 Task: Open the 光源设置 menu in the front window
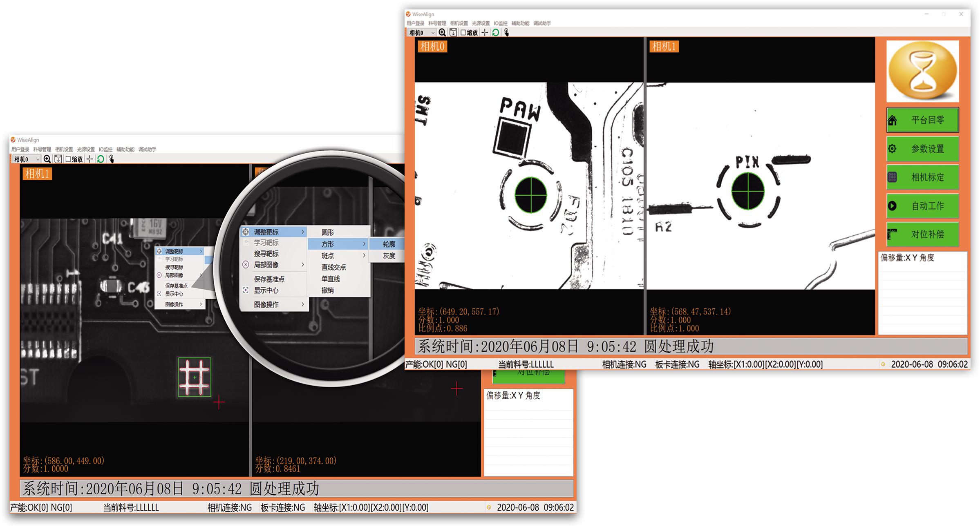pos(481,23)
